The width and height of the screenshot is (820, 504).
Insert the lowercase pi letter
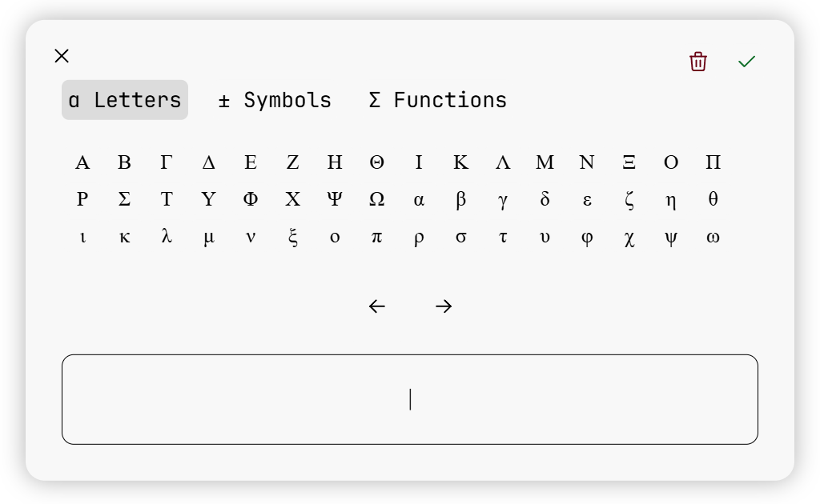coord(376,238)
